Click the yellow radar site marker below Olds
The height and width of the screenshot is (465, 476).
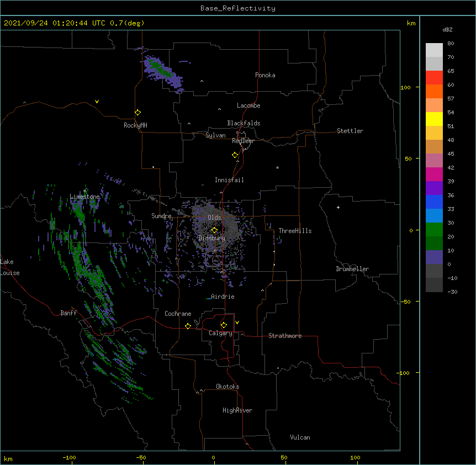coord(214,230)
